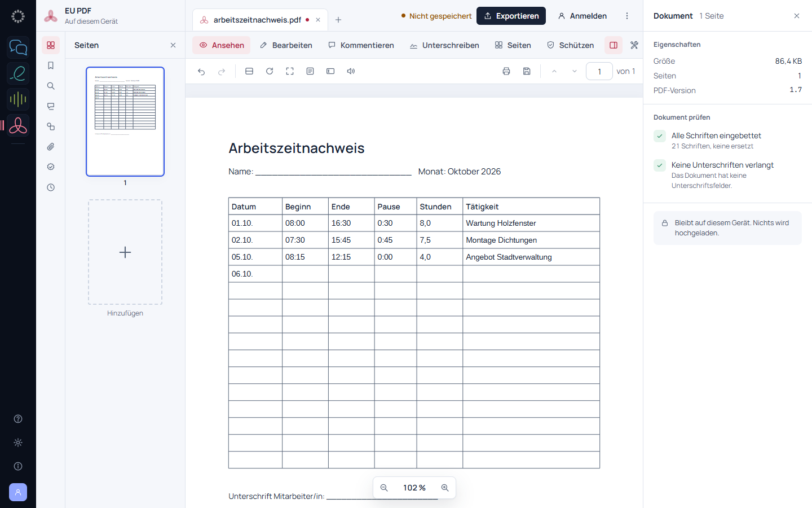Screen dimensions: 812x508
Task: Click the app logo at dock top
Action: 18,16
